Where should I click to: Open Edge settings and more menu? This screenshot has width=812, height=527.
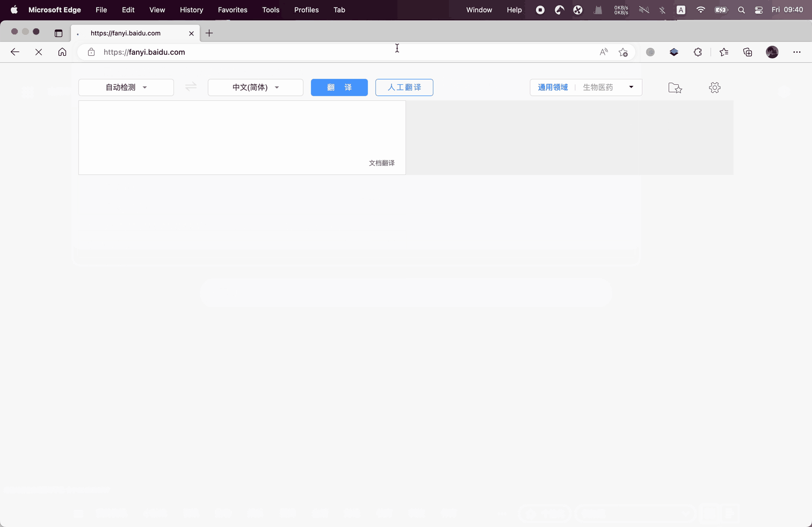click(797, 52)
